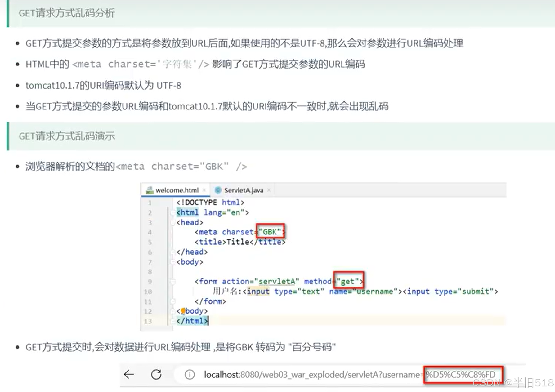Click line number 9 in the gutter
The image size is (555, 392).
pyautogui.click(x=150, y=282)
